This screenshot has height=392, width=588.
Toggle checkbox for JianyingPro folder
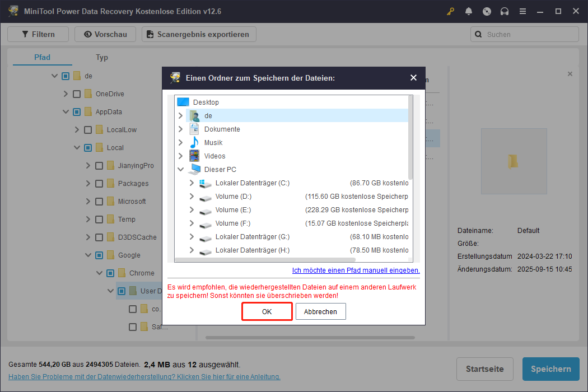click(x=99, y=166)
